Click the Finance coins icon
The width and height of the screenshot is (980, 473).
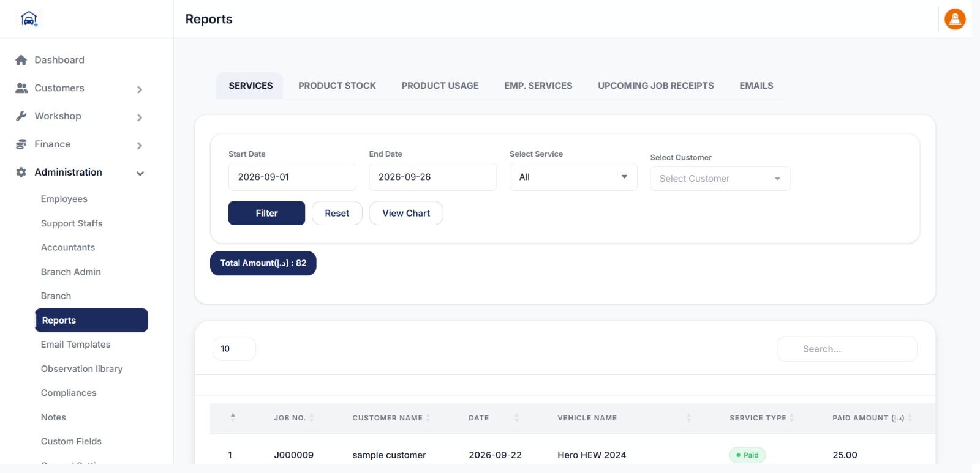click(x=21, y=144)
